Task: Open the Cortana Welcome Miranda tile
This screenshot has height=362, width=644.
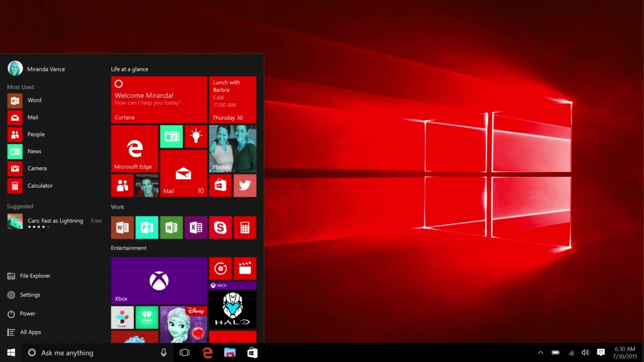Action: pos(159,100)
